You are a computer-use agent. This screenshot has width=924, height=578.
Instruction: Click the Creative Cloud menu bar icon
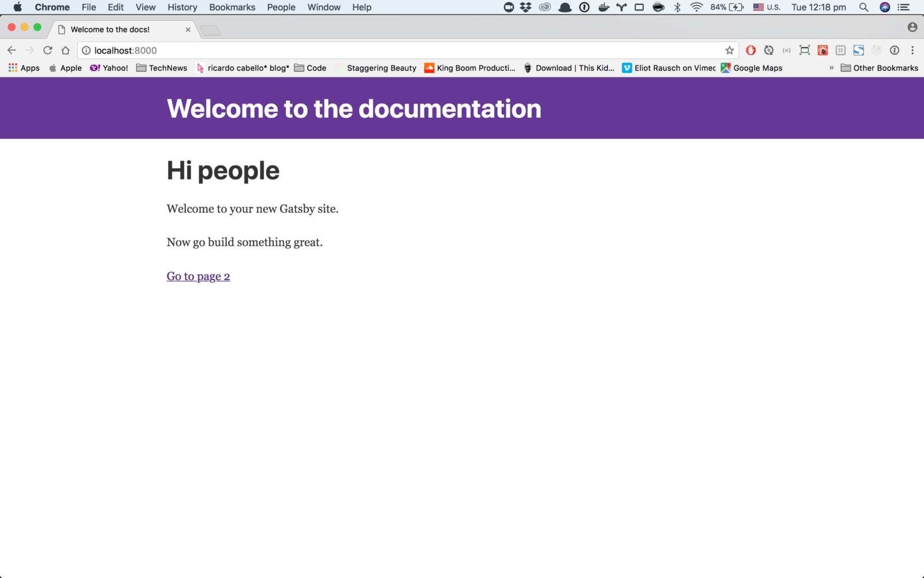(545, 7)
